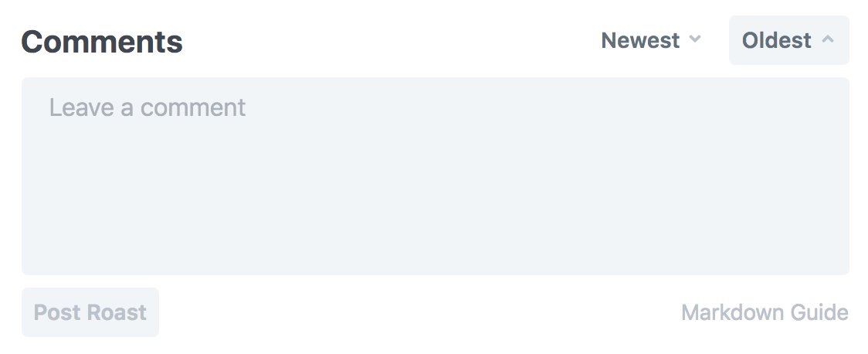The height and width of the screenshot is (354, 868).
Task: Sort comments by Newest
Action: click(x=651, y=40)
